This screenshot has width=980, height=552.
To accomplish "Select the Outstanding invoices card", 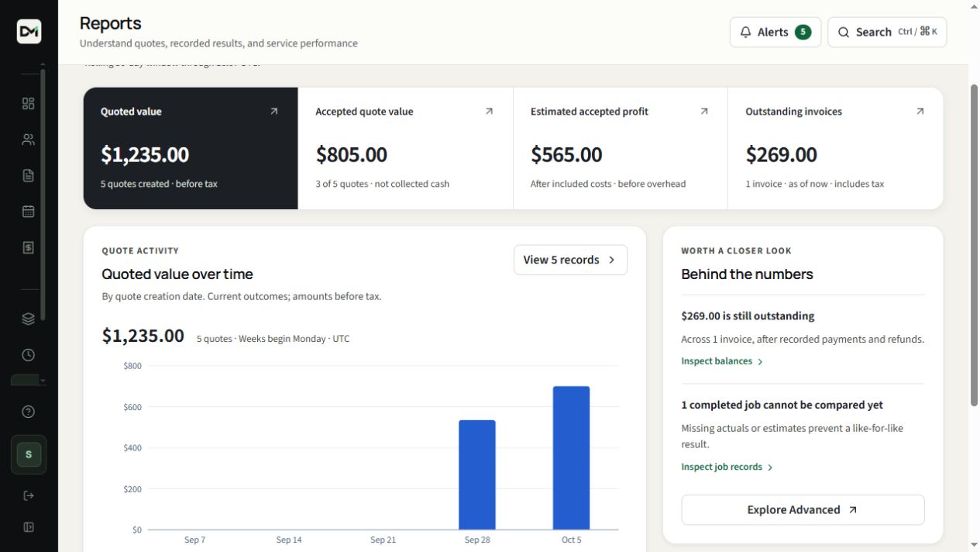I will tap(836, 148).
